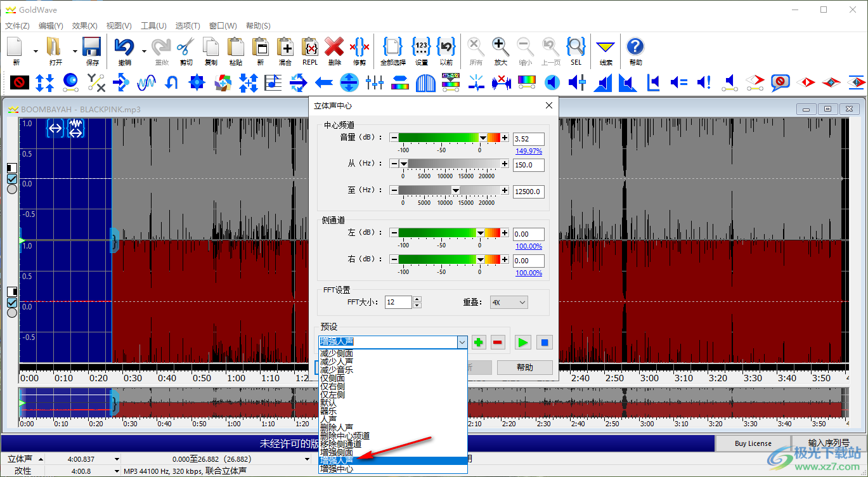
Task: Click the 从(Hz) frequency slider track
Action: (449, 164)
